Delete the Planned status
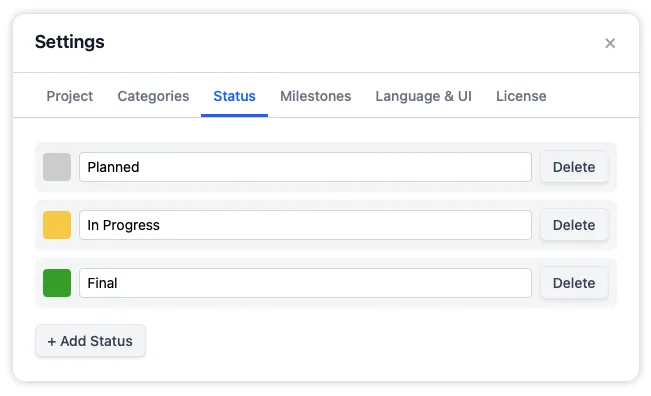Image resolution: width=651 pixels, height=396 pixels. pyautogui.click(x=574, y=167)
